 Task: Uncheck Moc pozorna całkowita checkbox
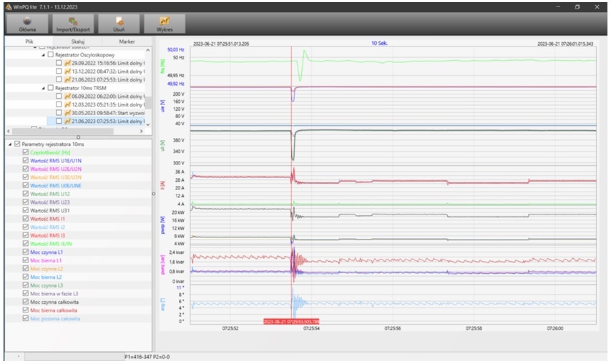26,318
